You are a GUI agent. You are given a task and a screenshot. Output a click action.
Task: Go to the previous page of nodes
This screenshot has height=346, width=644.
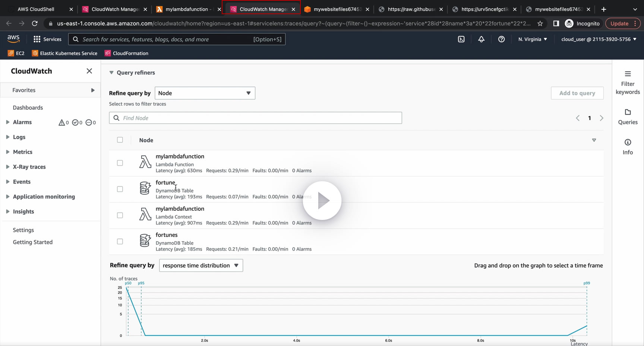click(x=578, y=118)
